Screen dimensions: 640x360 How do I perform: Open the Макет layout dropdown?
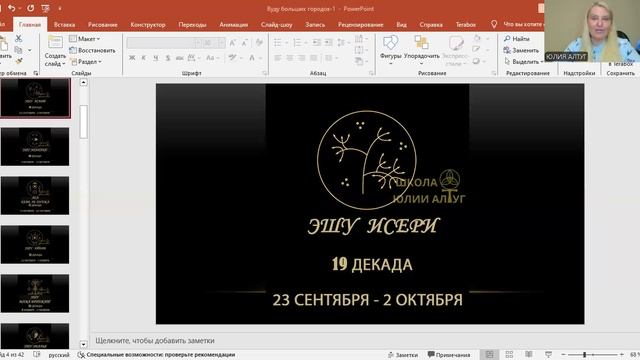[85, 39]
